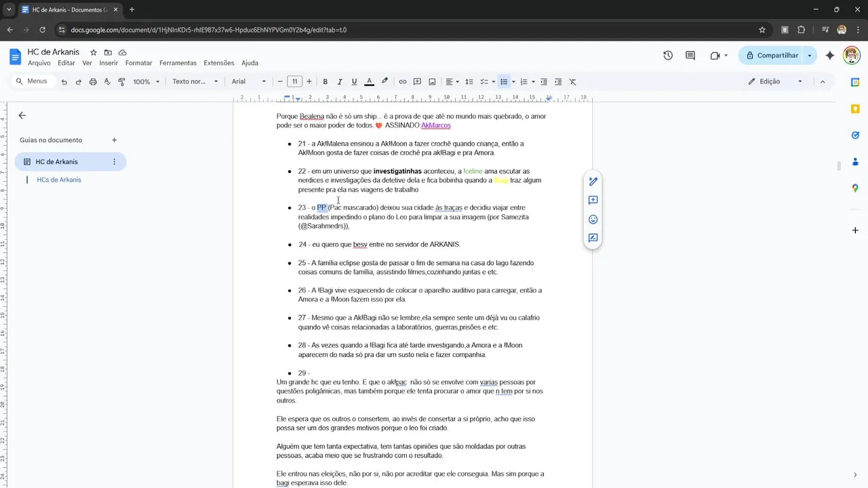Open the Ver menu

point(87,63)
